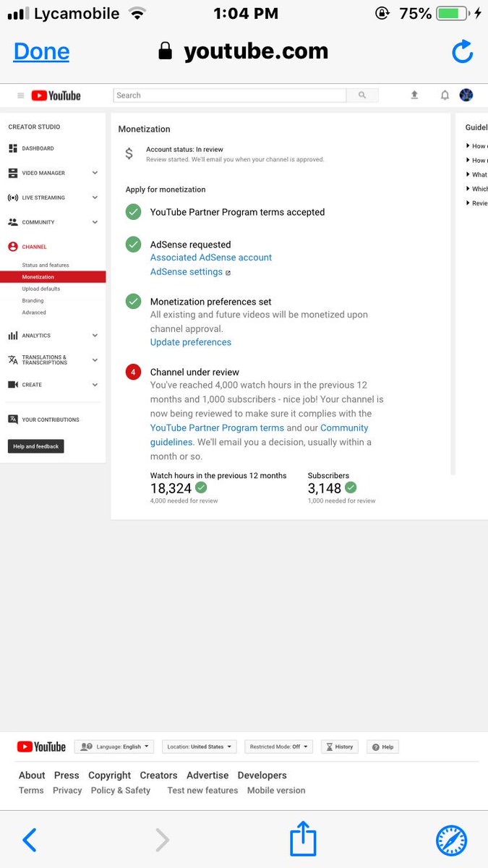Expand Analytics chevron

(95, 336)
